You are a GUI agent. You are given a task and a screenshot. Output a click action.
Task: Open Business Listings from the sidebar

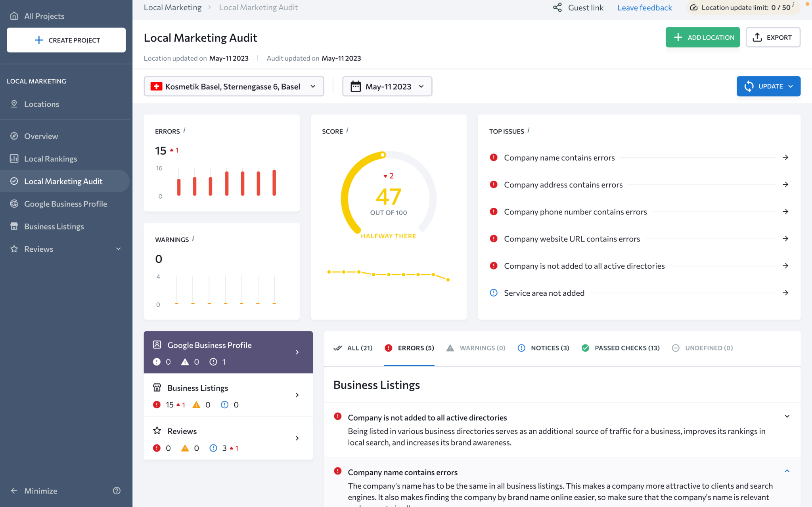click(x=54, y=226)
